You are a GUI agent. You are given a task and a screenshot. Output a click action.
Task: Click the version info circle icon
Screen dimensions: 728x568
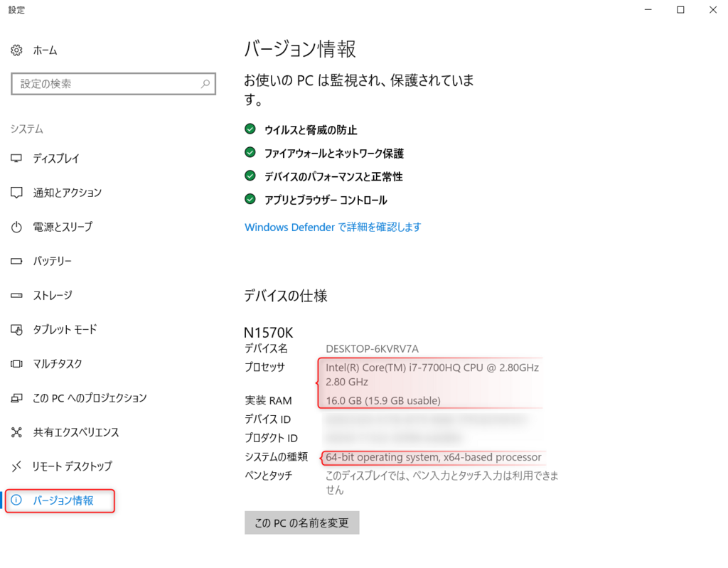(16, 500)
